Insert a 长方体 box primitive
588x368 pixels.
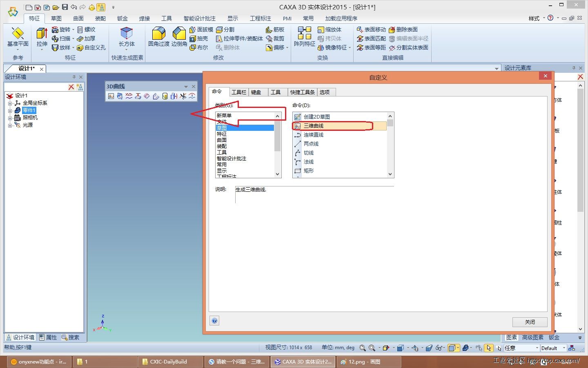pyautogui.click(x=127, y=37)
